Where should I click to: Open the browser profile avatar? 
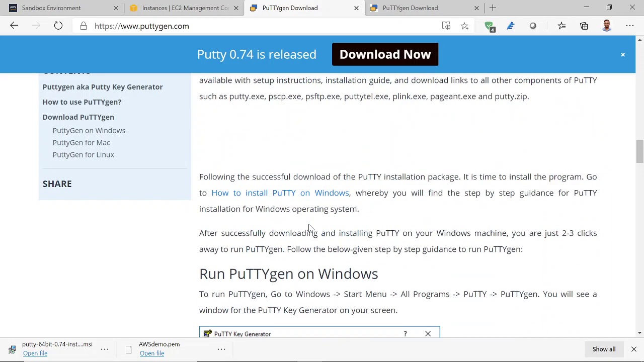pyautogui.click(x=607, y=26)
